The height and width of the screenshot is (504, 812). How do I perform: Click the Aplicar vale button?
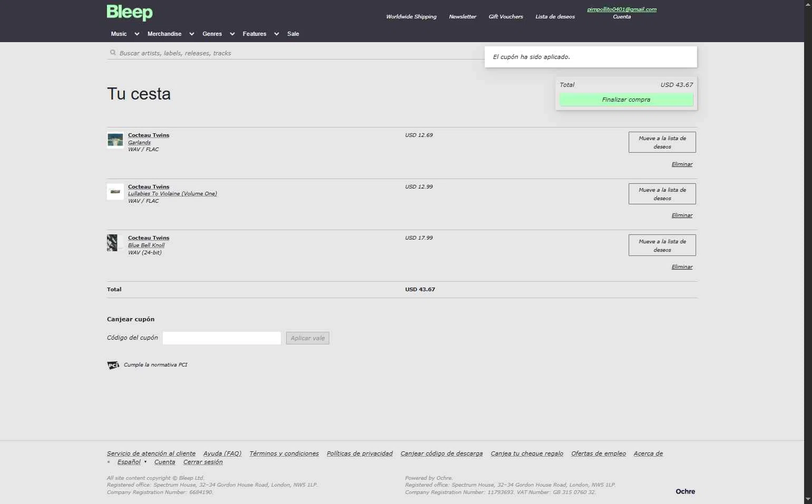(308, 338)
